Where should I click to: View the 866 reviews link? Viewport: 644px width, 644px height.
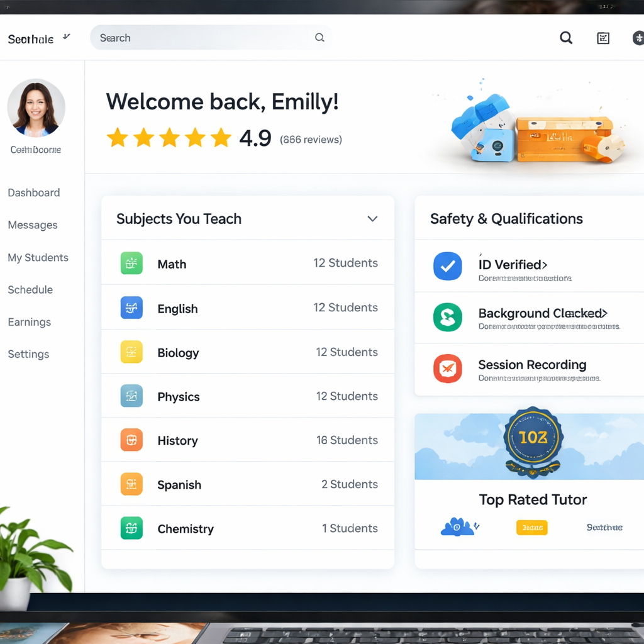(311, 140)
